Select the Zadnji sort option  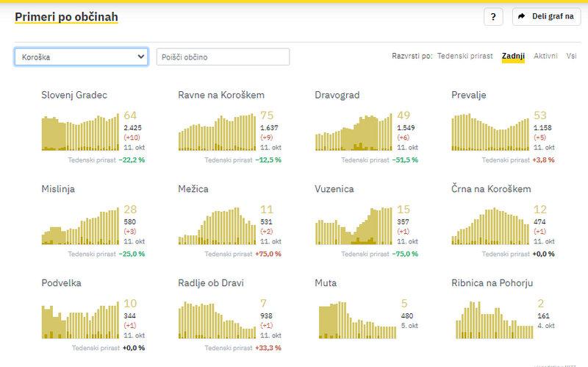click(x=513, y=56)
